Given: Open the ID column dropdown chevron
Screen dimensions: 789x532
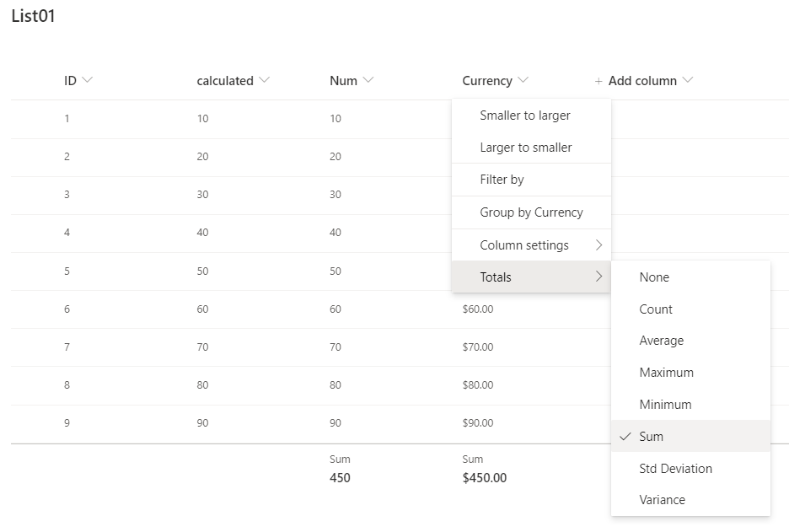Looking at the screenshot, I should 89,80.
